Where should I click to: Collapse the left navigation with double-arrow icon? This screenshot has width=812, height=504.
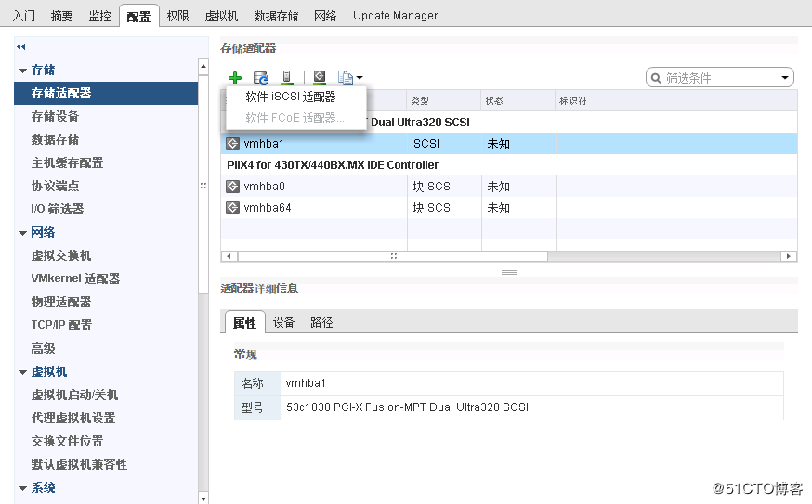[21, 47]
